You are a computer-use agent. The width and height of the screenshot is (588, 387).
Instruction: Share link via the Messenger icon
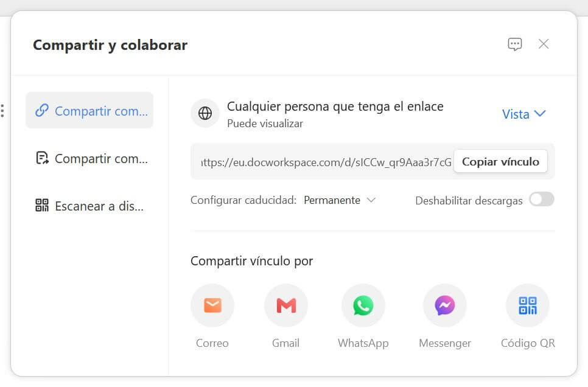[x=445, y=305]
